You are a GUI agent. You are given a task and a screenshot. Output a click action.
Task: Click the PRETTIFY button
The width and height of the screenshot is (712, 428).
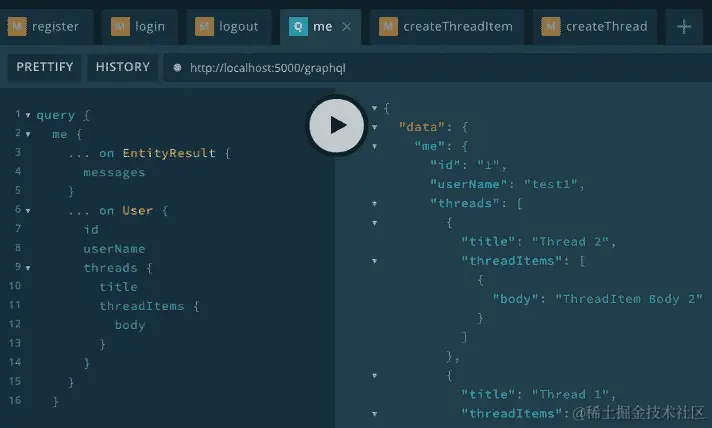44,67
